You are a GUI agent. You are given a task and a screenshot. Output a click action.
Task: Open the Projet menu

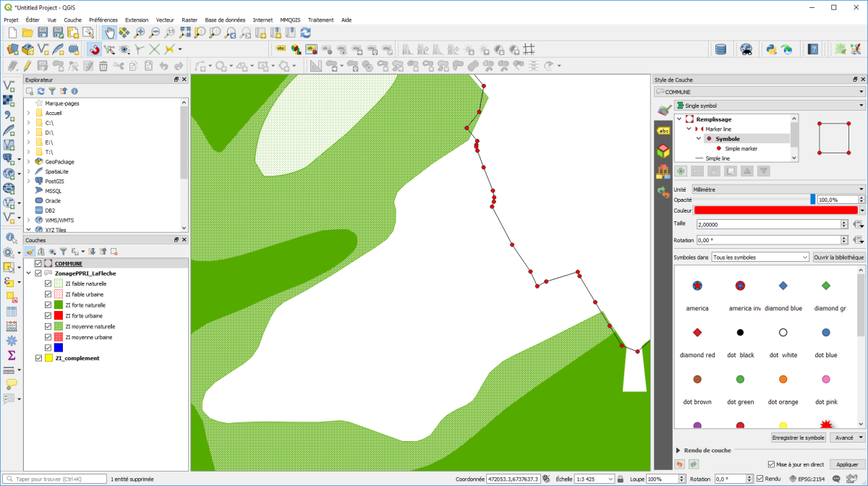click(x=11, y=20)
